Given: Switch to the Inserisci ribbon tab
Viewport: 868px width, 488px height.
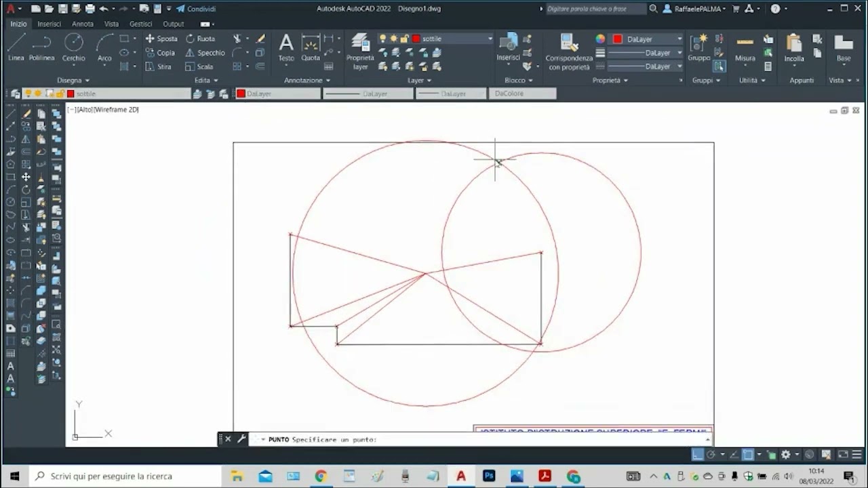Looking at the screenshot, I should (x=49, y=24).
